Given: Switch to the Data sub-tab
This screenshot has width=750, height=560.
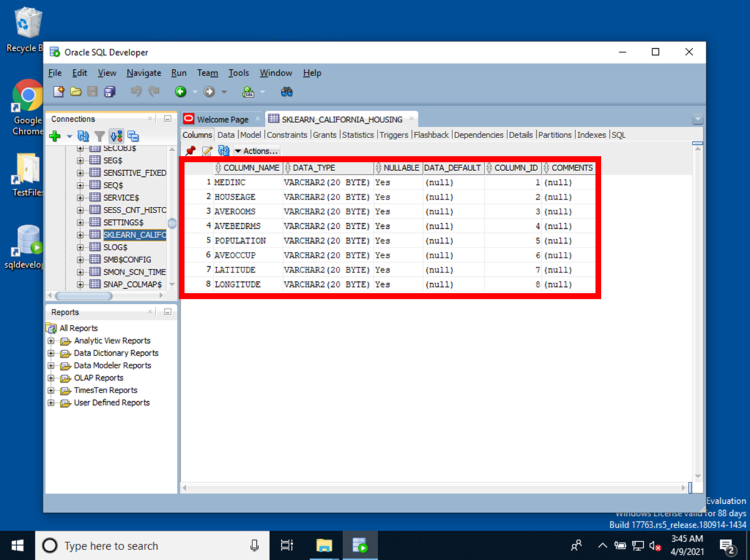Looking at the screenshot, I should 226,134.
